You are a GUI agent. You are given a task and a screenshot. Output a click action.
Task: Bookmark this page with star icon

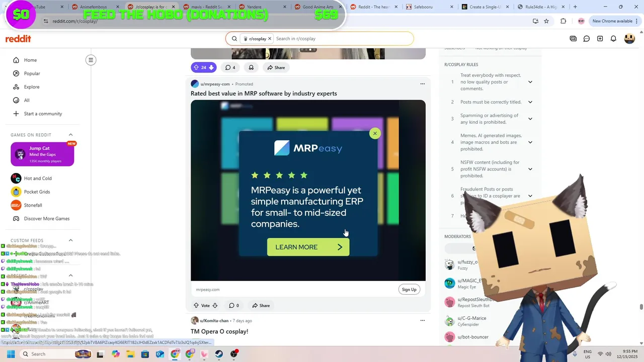tap(546, 21)
